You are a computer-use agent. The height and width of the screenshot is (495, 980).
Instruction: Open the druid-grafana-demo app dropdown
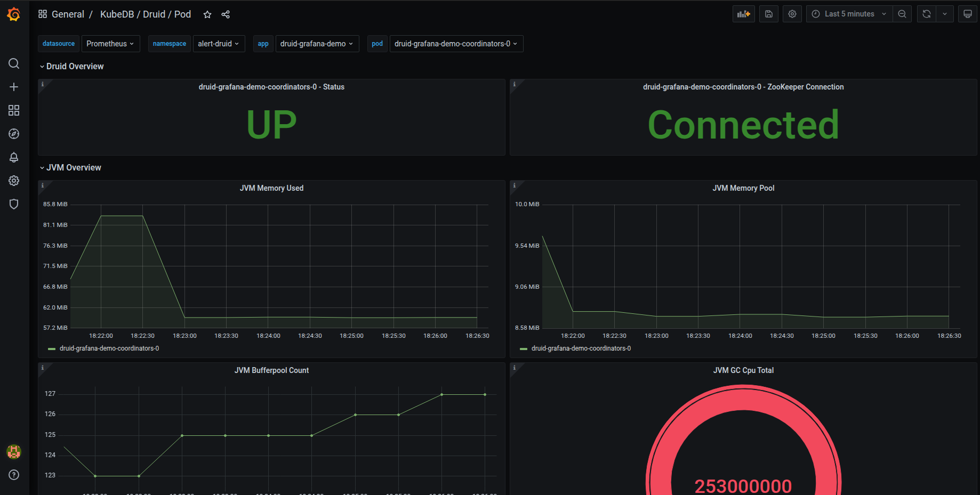coord(317,44)
